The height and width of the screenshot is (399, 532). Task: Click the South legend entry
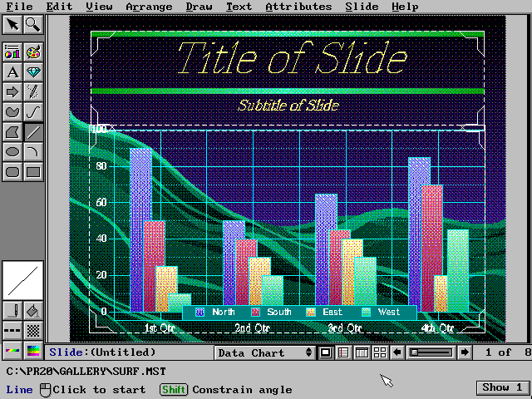(272, 313)
